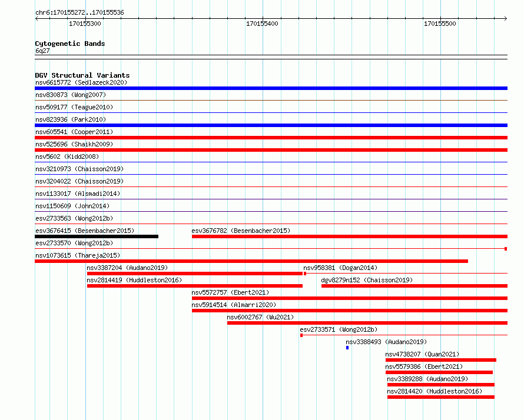The width and height of the screenshot is (524, 420).
Task: Click the small red square under esv2733571
Action: pyautogui.click(x=301, y=335)
